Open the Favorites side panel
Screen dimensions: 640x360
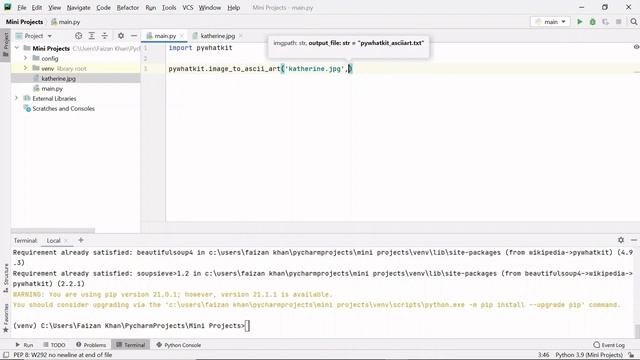pos(5,318)
